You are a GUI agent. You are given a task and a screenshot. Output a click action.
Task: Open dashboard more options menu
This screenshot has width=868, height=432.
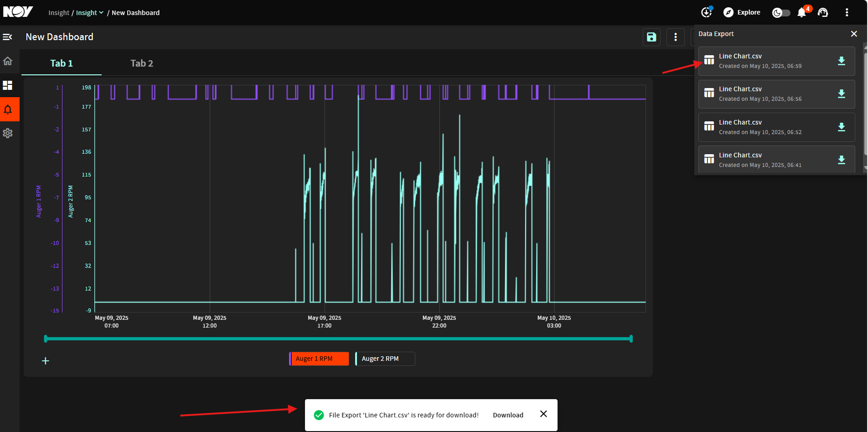click(676, 37)
